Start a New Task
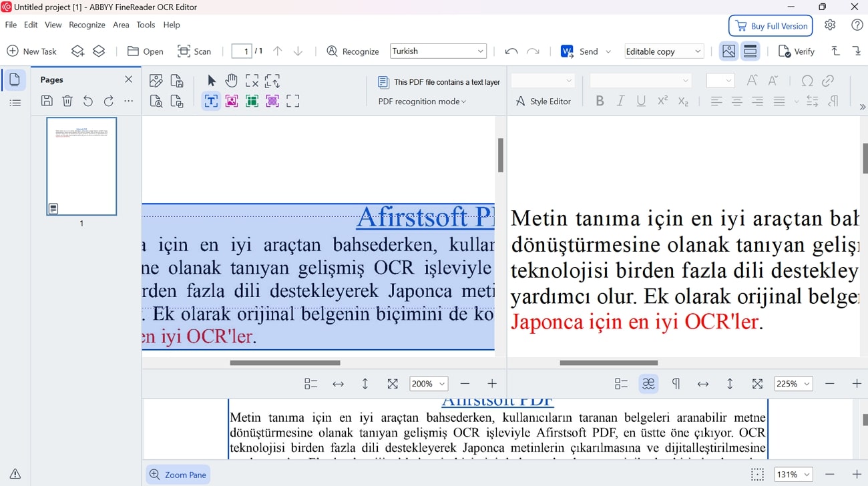868x486 pixels. click(x=31, y=51)
